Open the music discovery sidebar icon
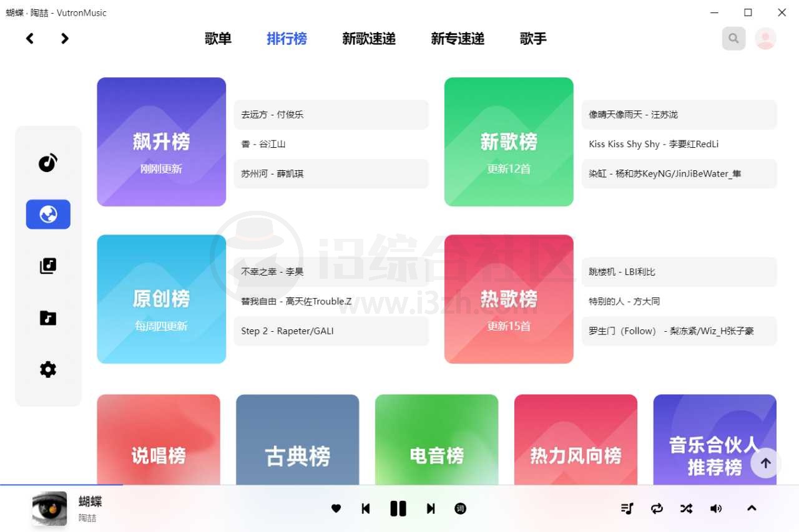Screen dimensions: 799x532 (x=48, y=163)
